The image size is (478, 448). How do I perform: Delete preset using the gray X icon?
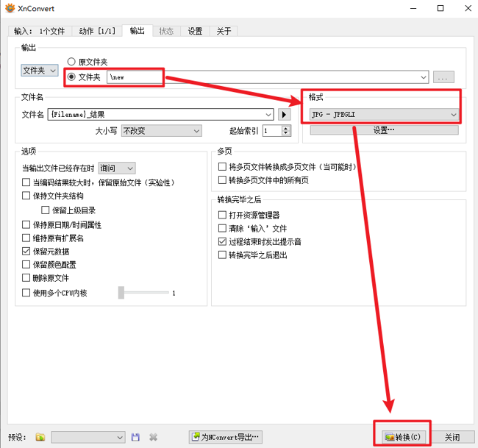point(154,437)
